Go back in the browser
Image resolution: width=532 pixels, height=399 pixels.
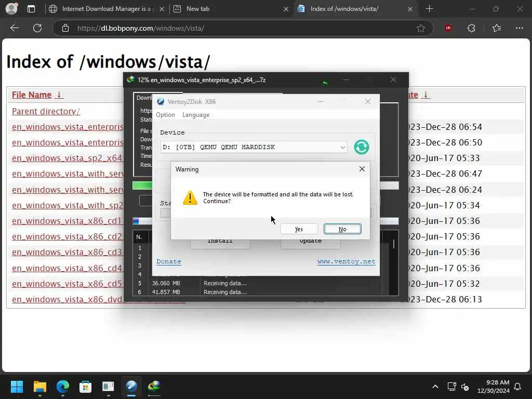point(14,28)
